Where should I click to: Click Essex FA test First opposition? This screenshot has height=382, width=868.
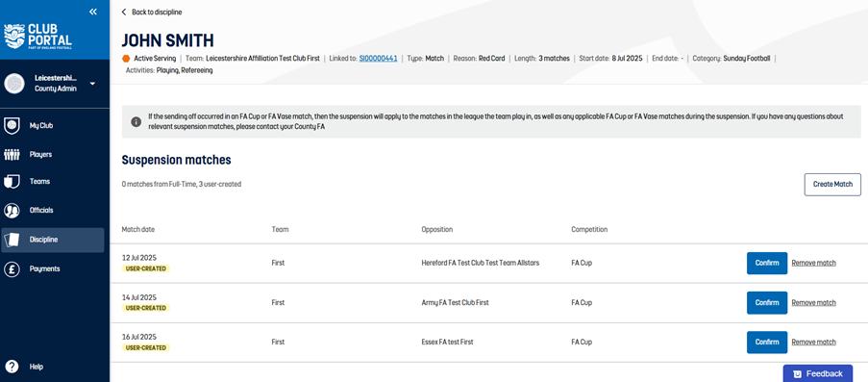coord(447,343)
